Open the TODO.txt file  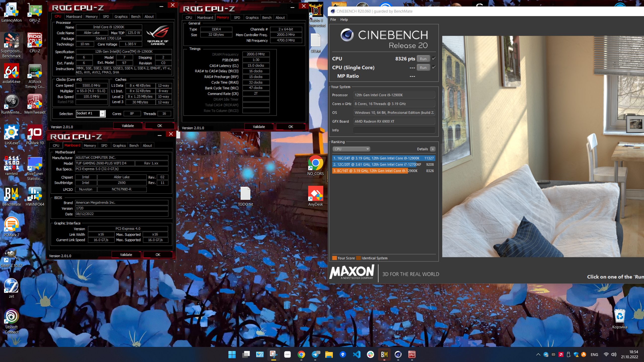(x=246, y=196)
